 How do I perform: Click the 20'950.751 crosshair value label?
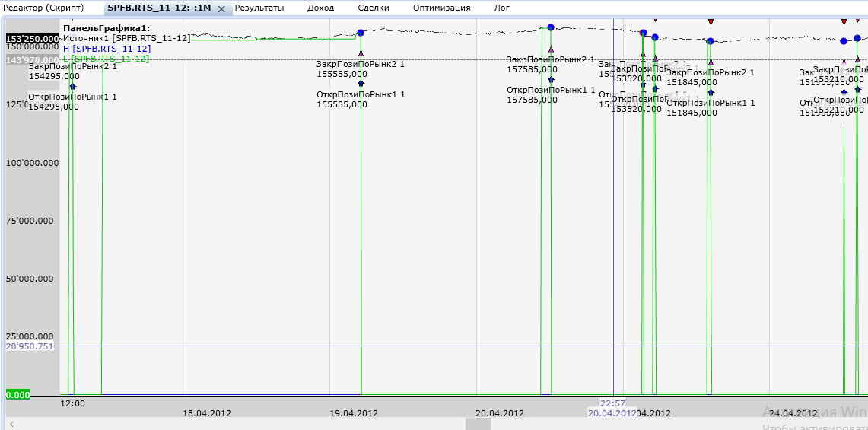pos(30,346)
